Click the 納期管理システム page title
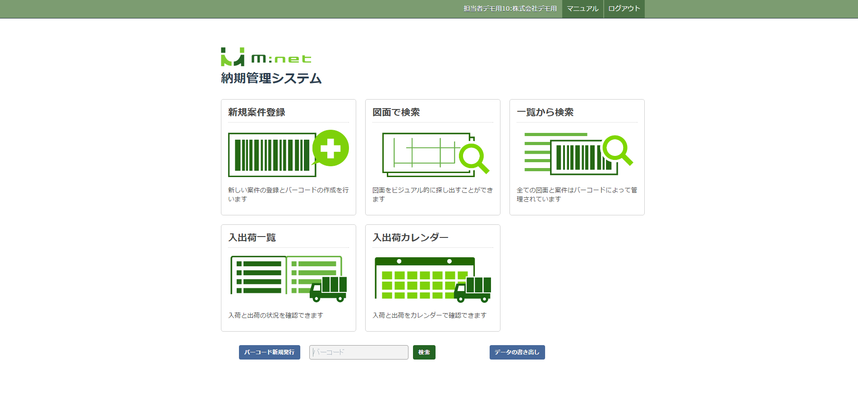Image resolution: width=858 pixels, height=401 pixels. [271, 78]
